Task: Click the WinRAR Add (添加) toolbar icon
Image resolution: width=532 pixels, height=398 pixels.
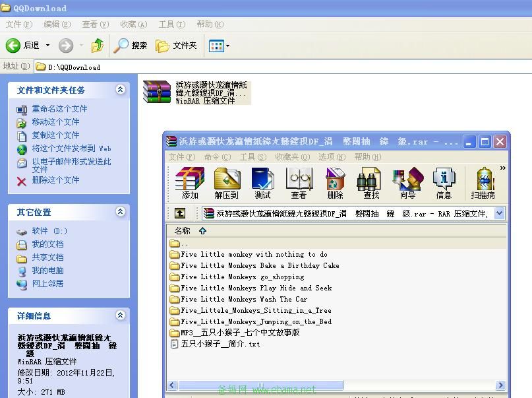Action: point(190,183)
